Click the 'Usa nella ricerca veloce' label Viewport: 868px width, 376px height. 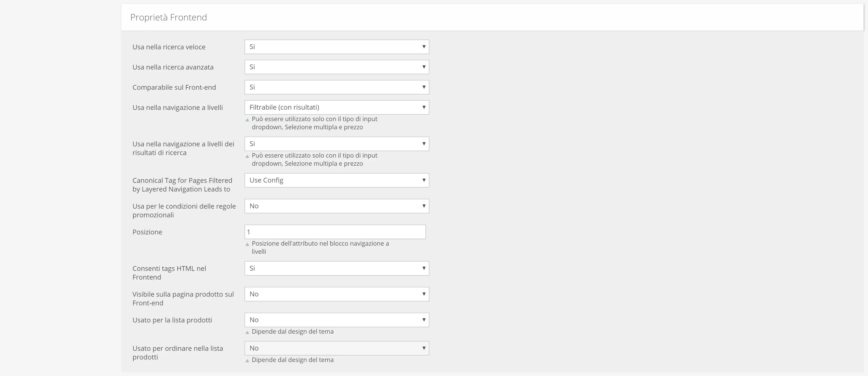click(x=169, y=47)
